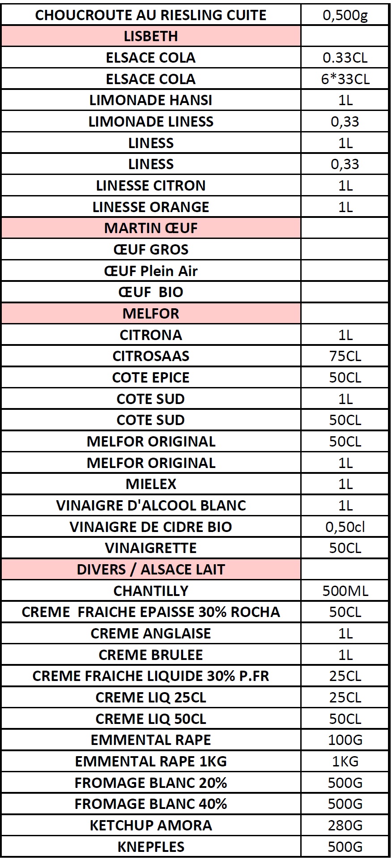The width and height of the screenshot is (392, 868).
Task: Select the CHOUCROUTE AU RIESLING CUITE cell
Action: (151, 15)
